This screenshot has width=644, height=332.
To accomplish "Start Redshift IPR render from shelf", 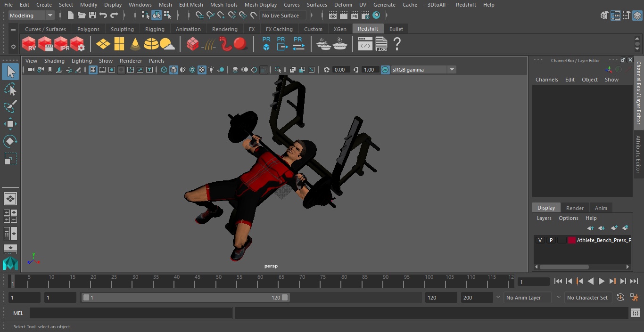I will 61,44.
